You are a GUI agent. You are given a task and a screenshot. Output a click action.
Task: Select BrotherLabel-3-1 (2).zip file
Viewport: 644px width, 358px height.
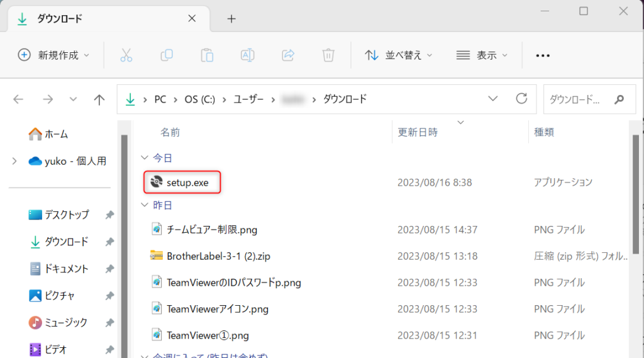[218, 256]
